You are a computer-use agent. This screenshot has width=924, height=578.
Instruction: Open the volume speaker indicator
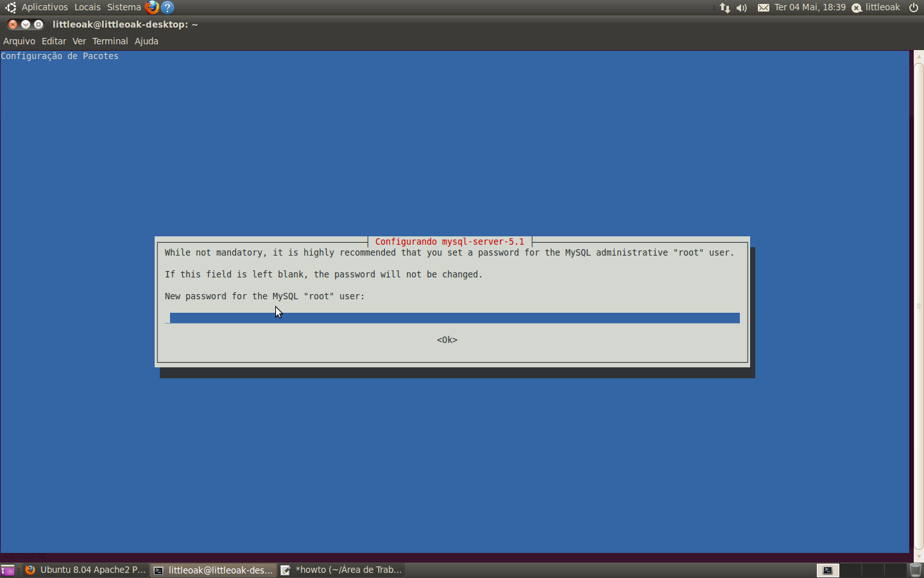pos(742,8)
